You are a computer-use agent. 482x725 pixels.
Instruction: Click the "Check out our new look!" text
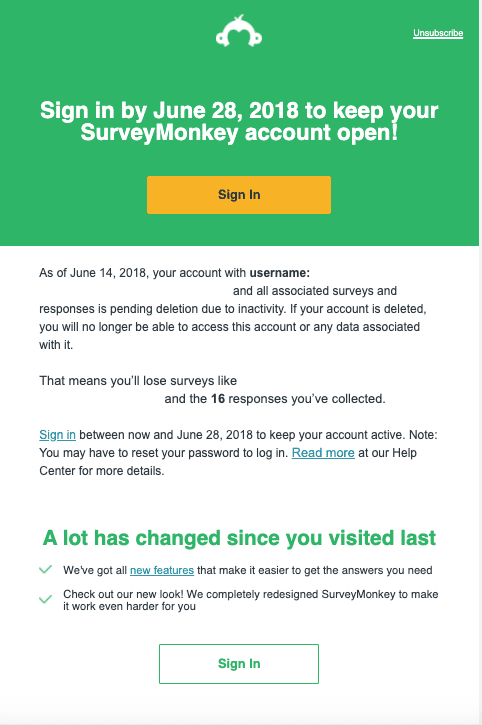tap(124, 594)
